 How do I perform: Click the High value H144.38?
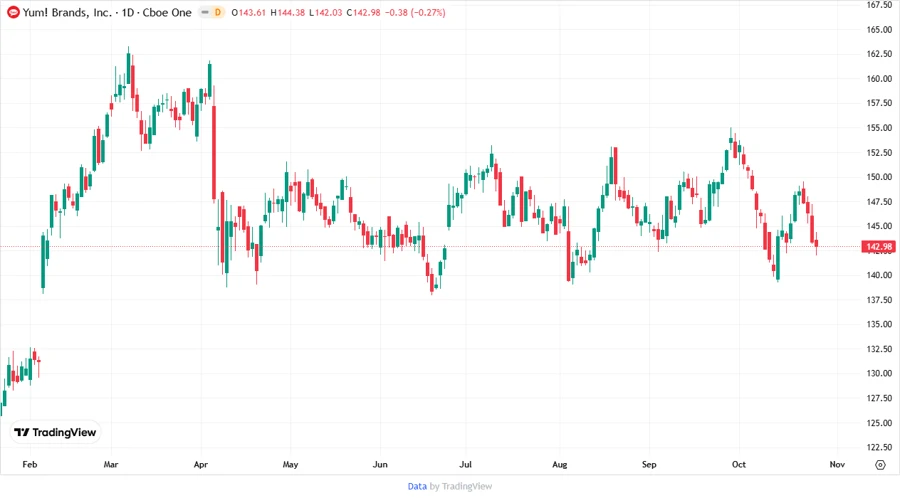tap(288, 12)
